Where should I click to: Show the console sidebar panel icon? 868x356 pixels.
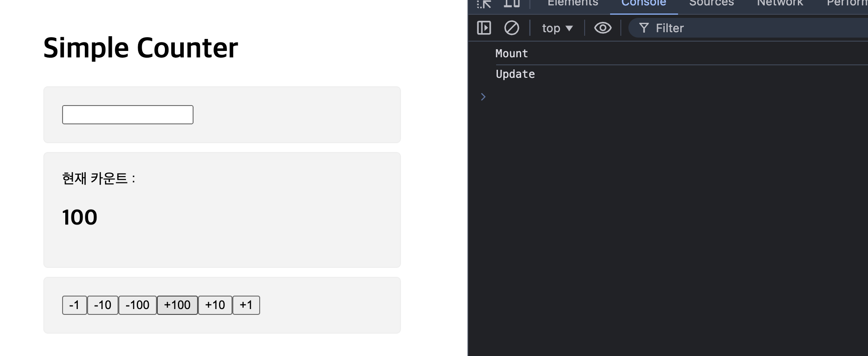coord(484,28)
